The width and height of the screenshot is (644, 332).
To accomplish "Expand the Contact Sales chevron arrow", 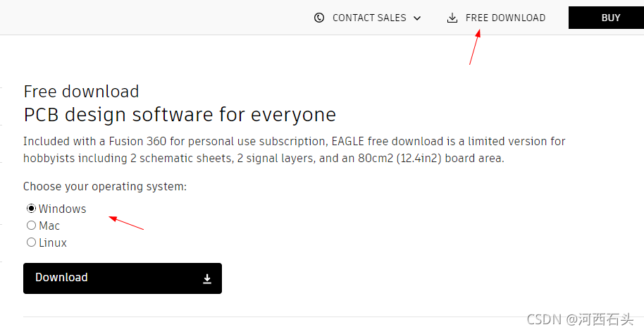I will 417,18.
